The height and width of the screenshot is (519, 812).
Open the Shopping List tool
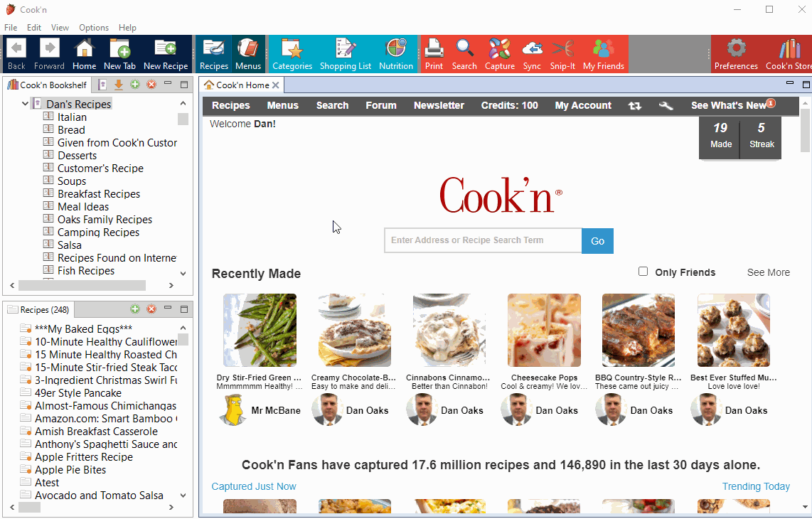[346, 54]
